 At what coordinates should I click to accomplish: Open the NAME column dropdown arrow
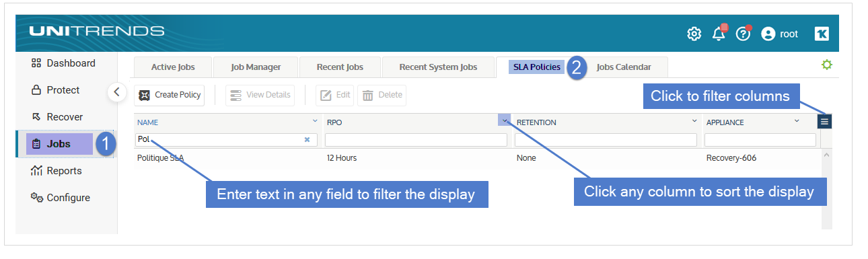[x=315, y=121]
